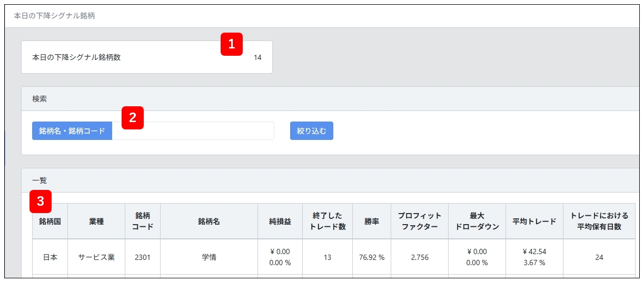The height and width of the screenshot is (282, 644).
Task: Select the プロフィットファクター column header
Action: click(420, 221)
